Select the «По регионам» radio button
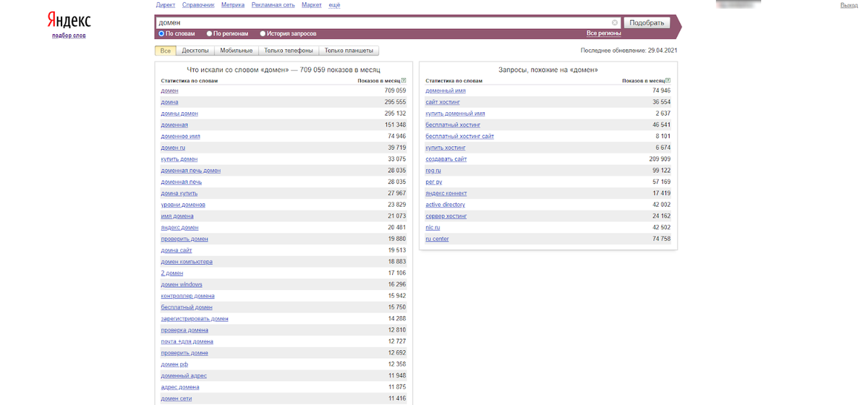 (209, 33)
